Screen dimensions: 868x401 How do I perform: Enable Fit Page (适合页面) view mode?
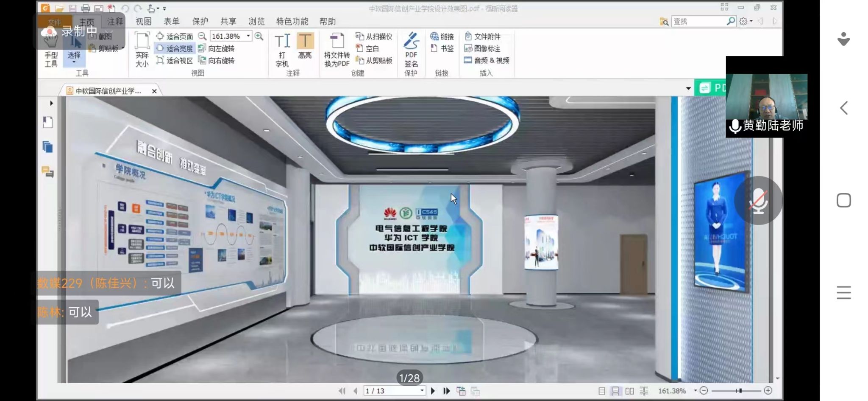coord(175,36)
